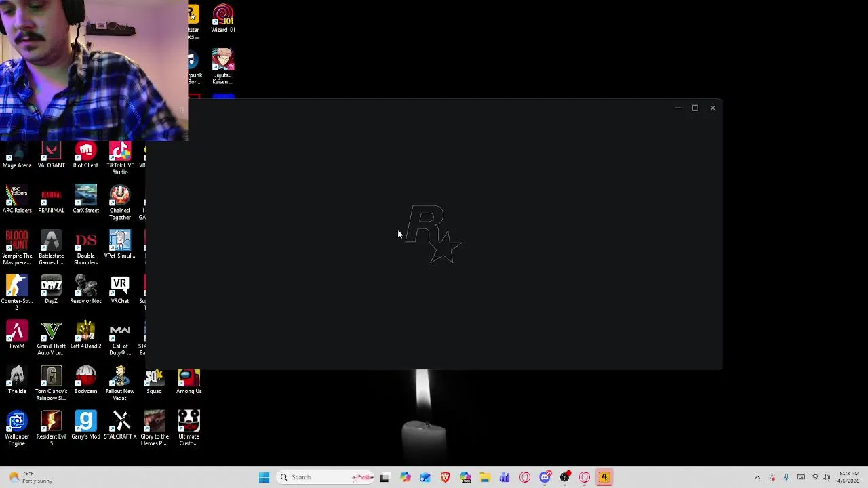
Task: Open Copilot from the taskbar
Action: 405,477
